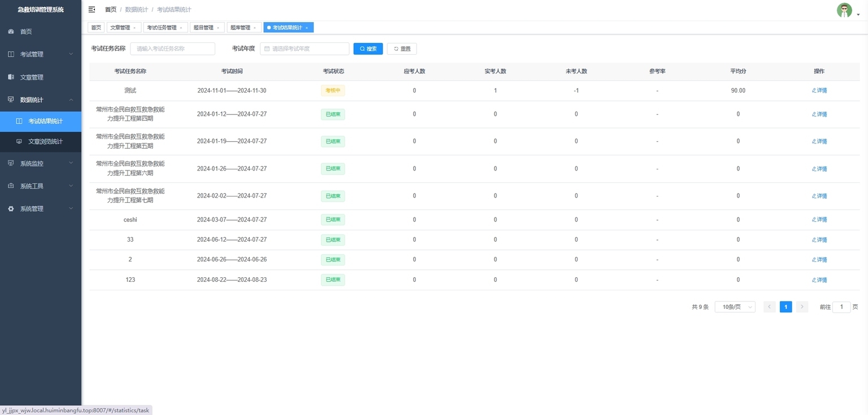
Task: Click the blue 搜索 button
Action: [368, 49]
